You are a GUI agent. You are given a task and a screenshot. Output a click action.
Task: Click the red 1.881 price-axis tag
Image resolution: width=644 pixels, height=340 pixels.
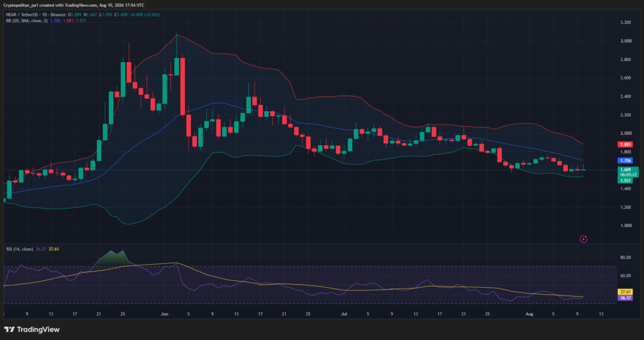point(625,145)
